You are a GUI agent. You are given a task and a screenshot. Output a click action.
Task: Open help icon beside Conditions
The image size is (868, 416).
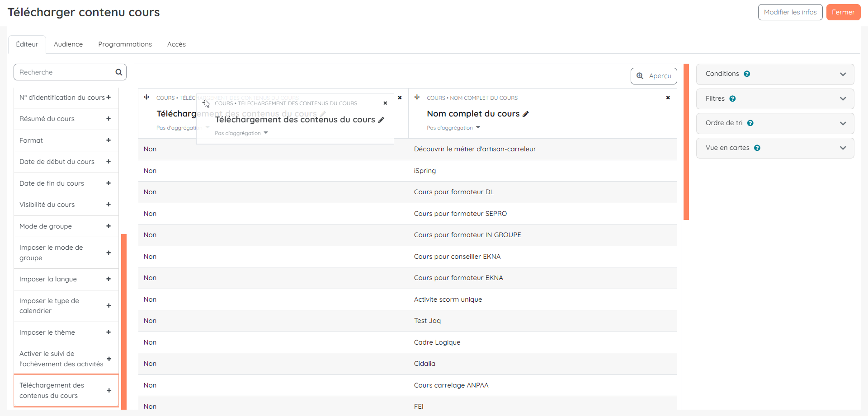[747, 74]
